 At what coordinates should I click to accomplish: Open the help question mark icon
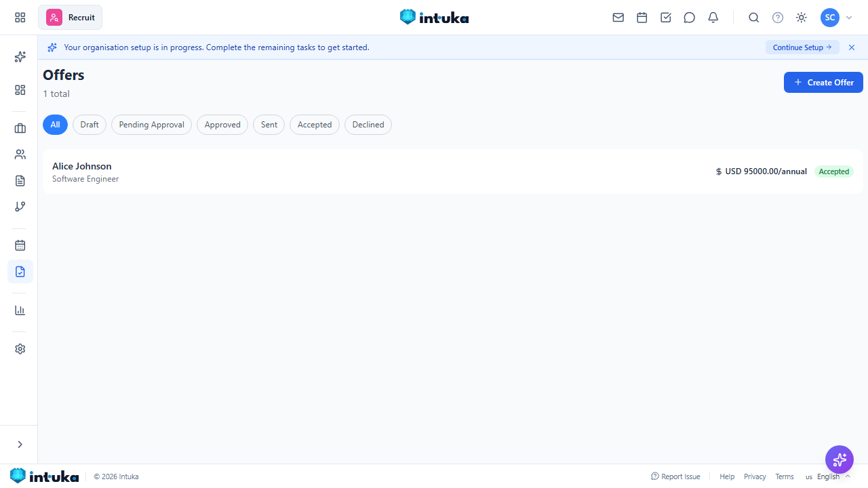[778, 18]
